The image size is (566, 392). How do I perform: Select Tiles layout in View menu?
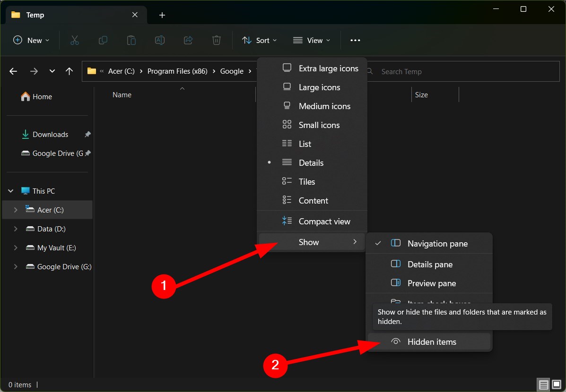pyautogui.click(x=307, y=182)
